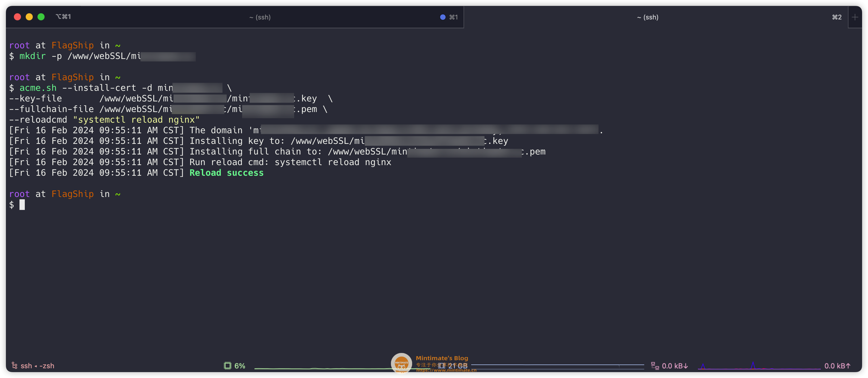Click the CPU chip icon in status bar
868x378 pixels.
click(x=227, y=366)
